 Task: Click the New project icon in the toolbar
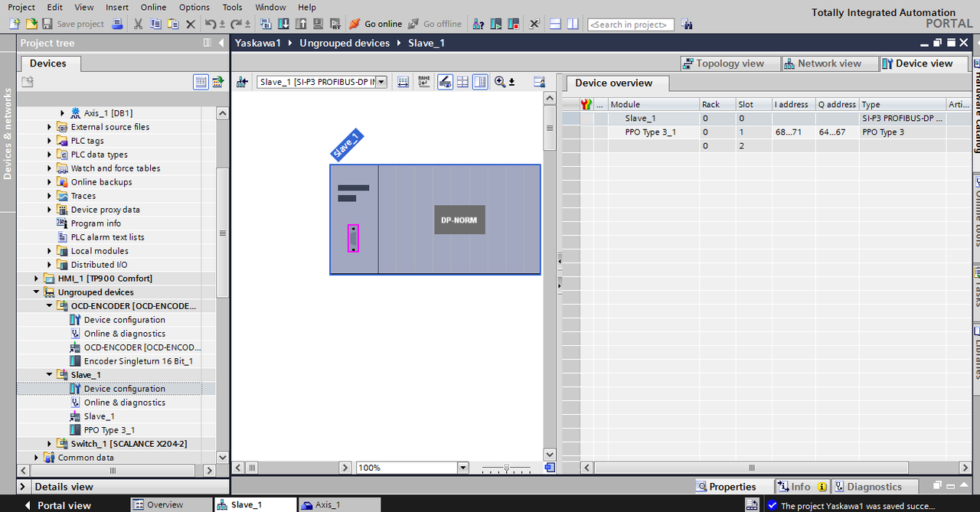pos(15,24)
